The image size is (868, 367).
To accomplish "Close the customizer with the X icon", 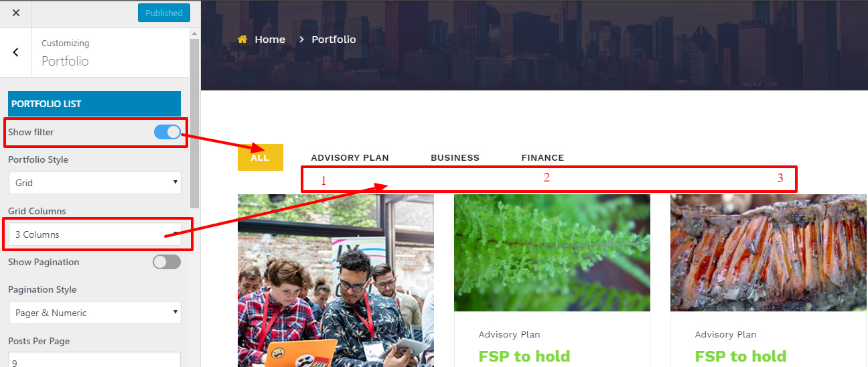I will point(16,13).
